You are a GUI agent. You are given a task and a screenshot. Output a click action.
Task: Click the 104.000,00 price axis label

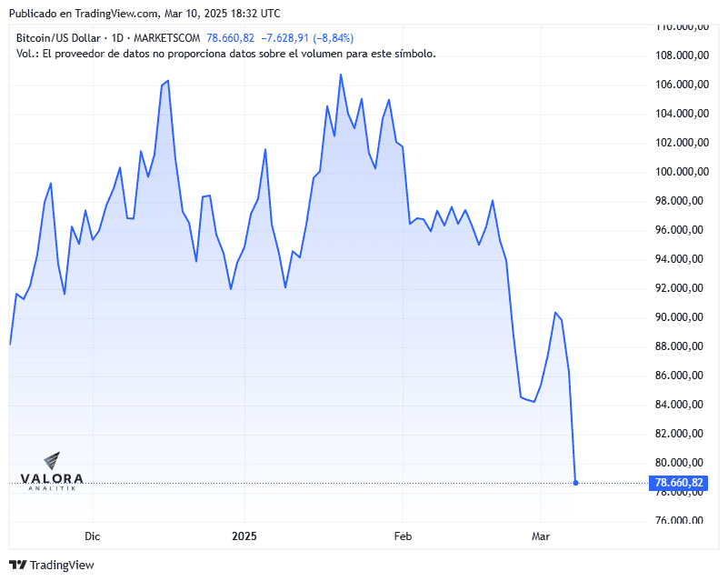[x=682, y=114]
